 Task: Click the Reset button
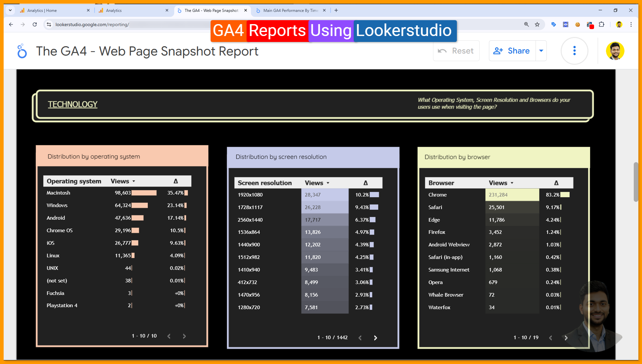tap(456, 51)
